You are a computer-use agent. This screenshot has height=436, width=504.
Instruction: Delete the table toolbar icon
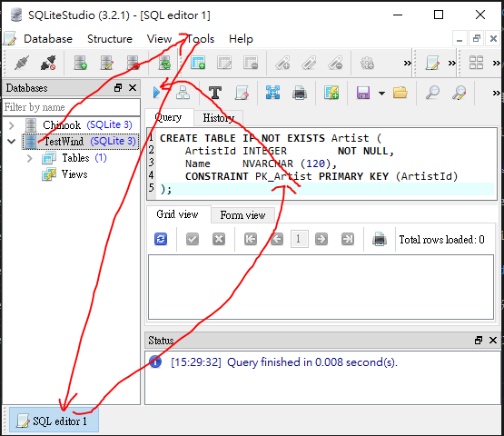(251, 63)
